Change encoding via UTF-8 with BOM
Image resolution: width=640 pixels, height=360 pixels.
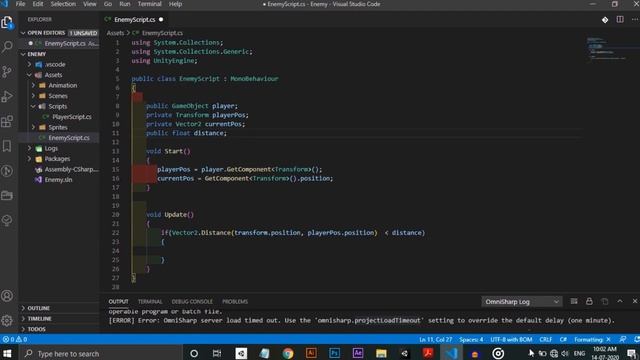point(511,339)
